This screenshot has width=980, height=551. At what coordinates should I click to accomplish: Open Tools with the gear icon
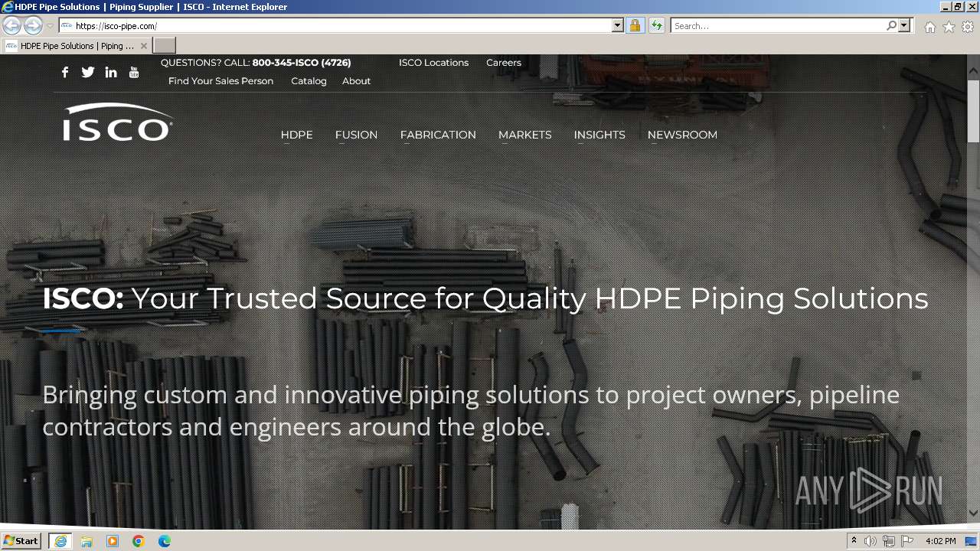click(x=968, y=27)
